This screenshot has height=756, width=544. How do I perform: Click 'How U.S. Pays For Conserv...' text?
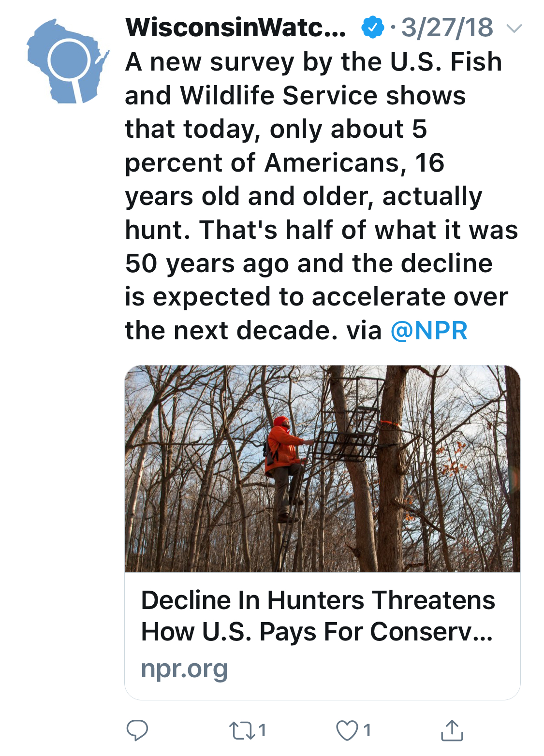pyautogui.click(x=317, y=632)
